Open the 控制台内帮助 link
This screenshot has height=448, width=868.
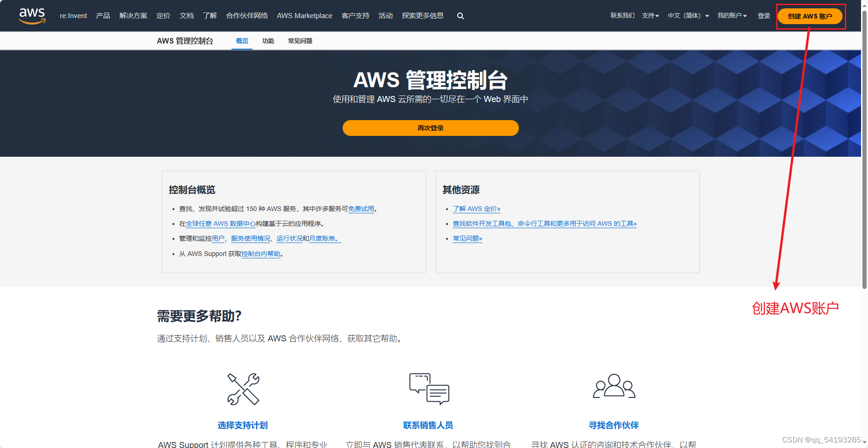coord(261,254)
